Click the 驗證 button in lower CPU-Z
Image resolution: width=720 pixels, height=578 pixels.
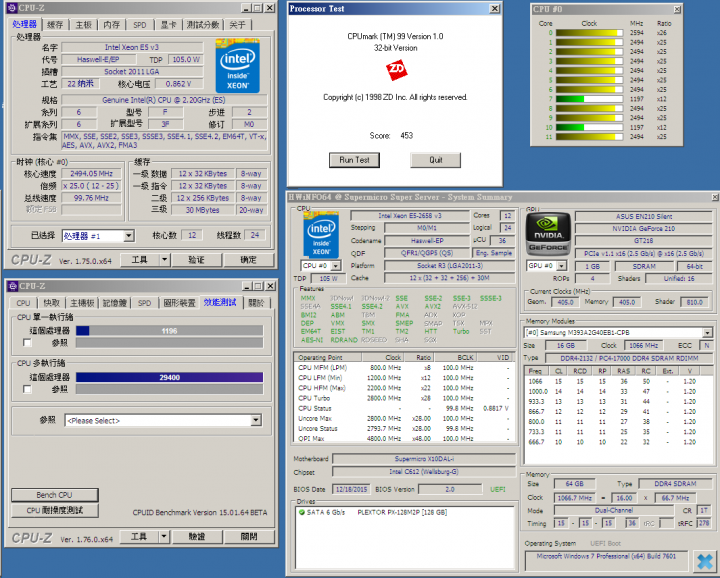coord(197,537)
